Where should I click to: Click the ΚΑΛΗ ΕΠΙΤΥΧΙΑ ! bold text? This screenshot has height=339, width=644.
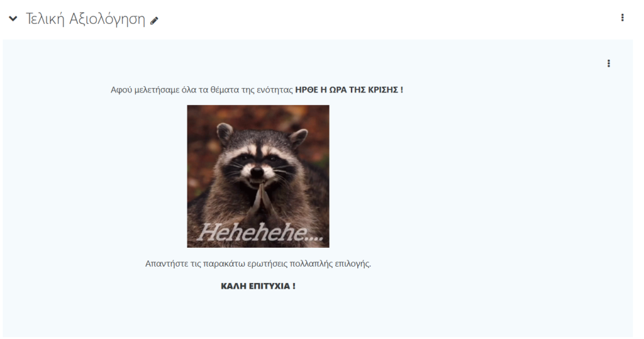258,286
